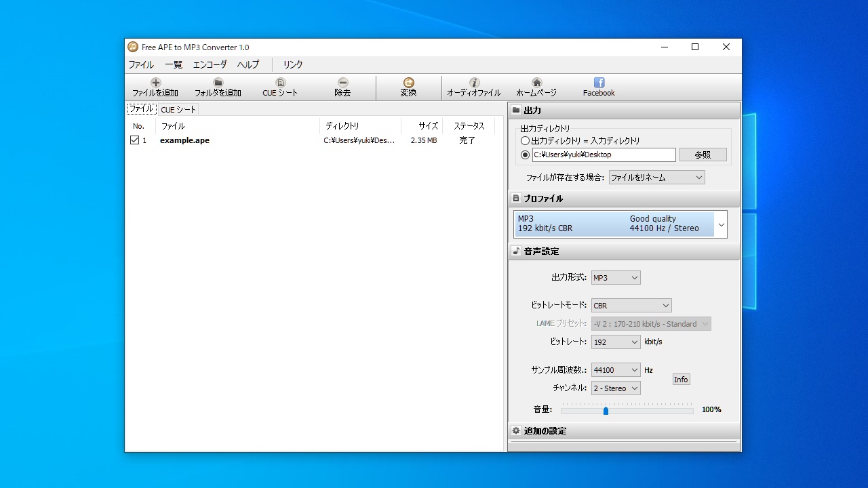The height and width of the screenshot is (488, 868).
Task: Close the Free APE to MP3 Converter window
Action: point(726,47)
